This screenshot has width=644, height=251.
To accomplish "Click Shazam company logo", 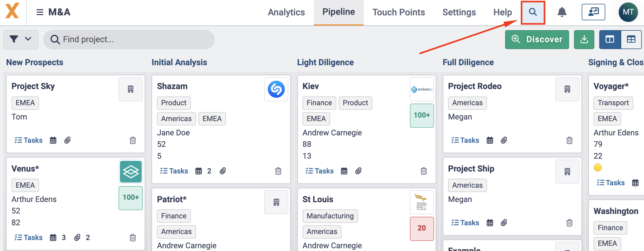I will [x=276, y=89].
